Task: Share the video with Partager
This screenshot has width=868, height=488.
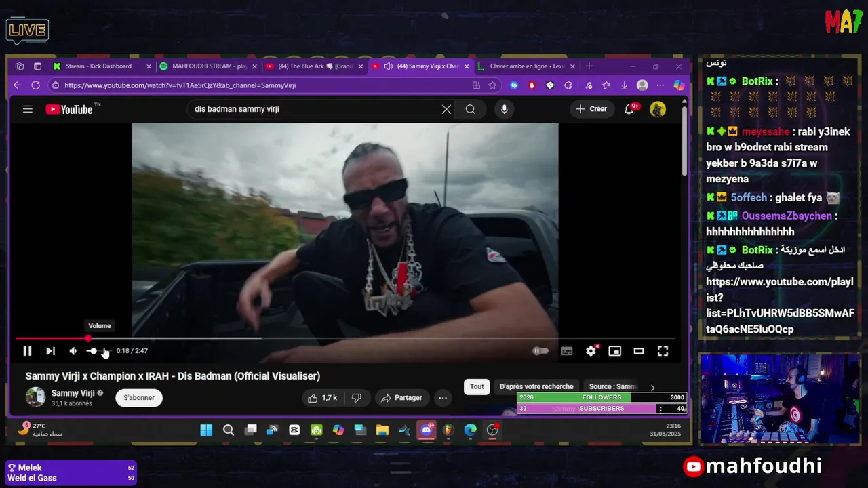Action: [x=401, y=398]
